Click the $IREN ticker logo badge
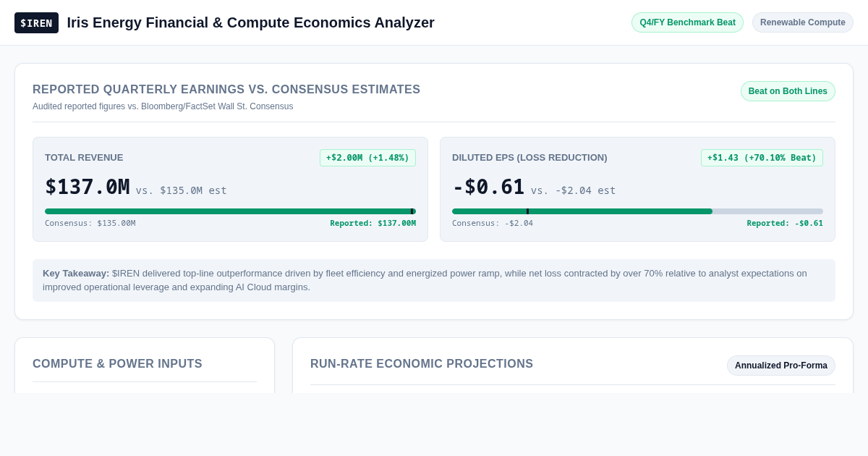This screenshot has height=456, width=868. 36,22
